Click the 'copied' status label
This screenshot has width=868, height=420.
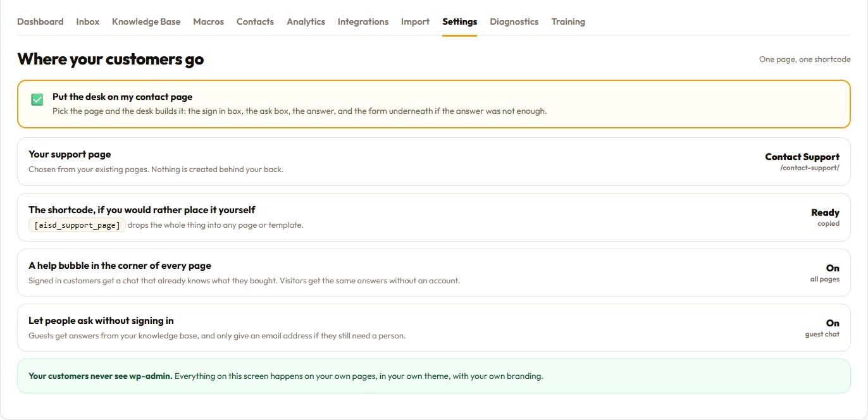coord(828,223)
